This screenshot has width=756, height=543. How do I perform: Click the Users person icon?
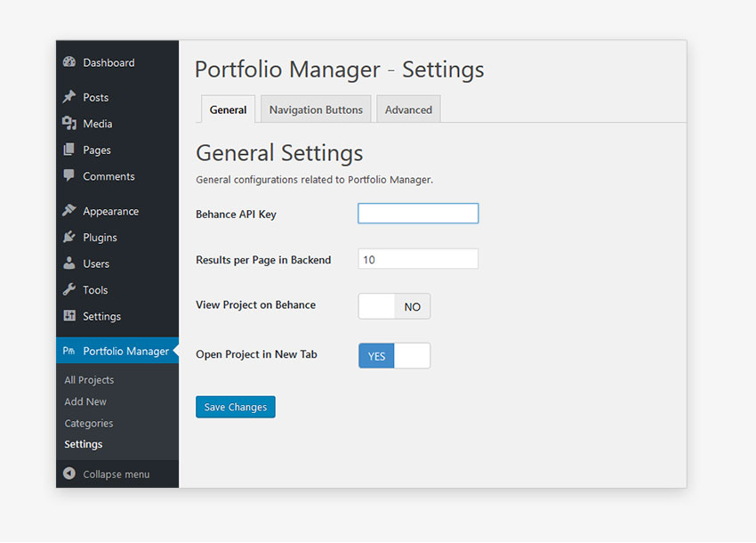(69, 263)
